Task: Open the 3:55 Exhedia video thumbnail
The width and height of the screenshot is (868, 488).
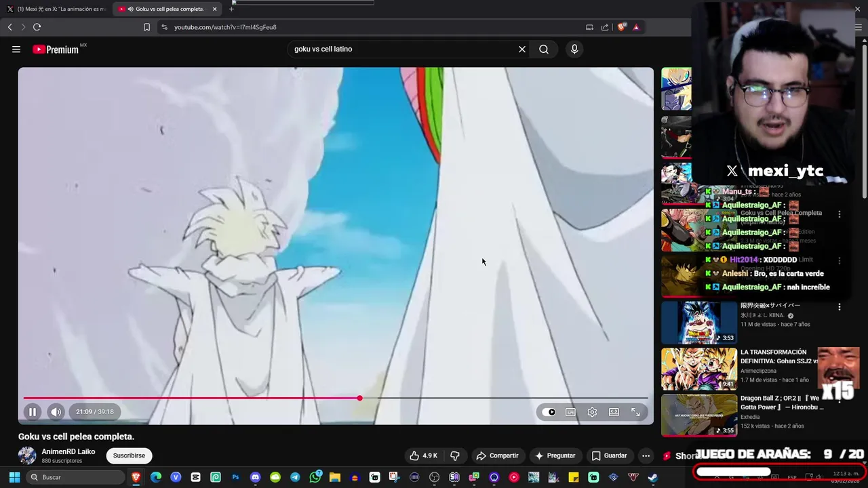Action: (699, 415)
